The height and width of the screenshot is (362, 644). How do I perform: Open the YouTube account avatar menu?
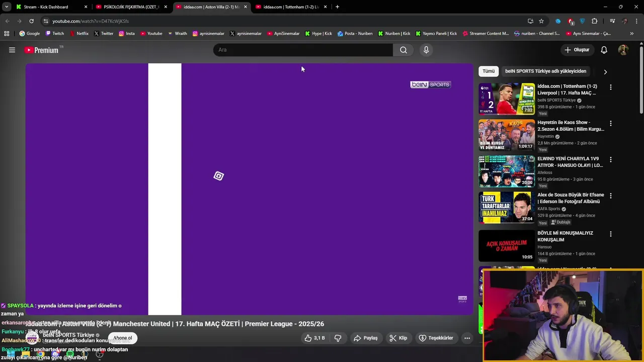click(x=623, y=50)
